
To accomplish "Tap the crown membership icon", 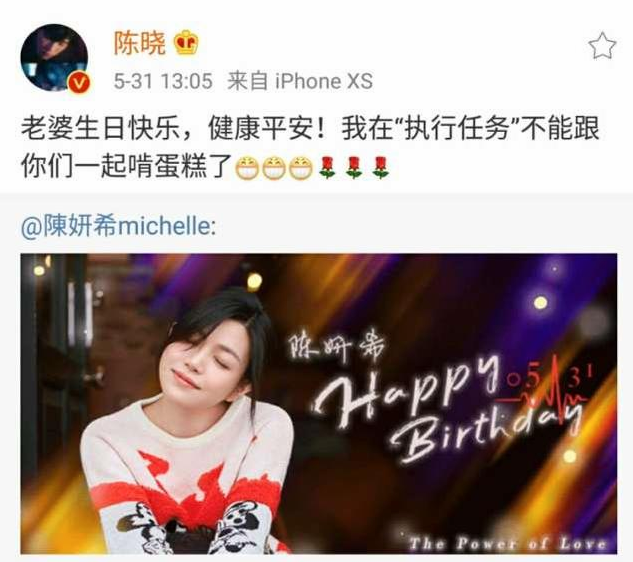I will click(x=186, y=42).
